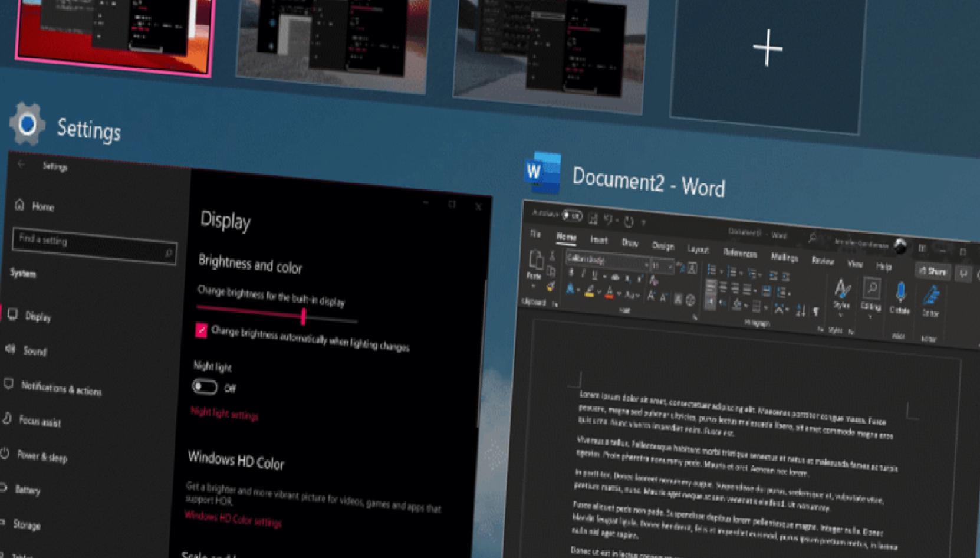Click the bullets list icon in Word

click(x=712, y=271)
